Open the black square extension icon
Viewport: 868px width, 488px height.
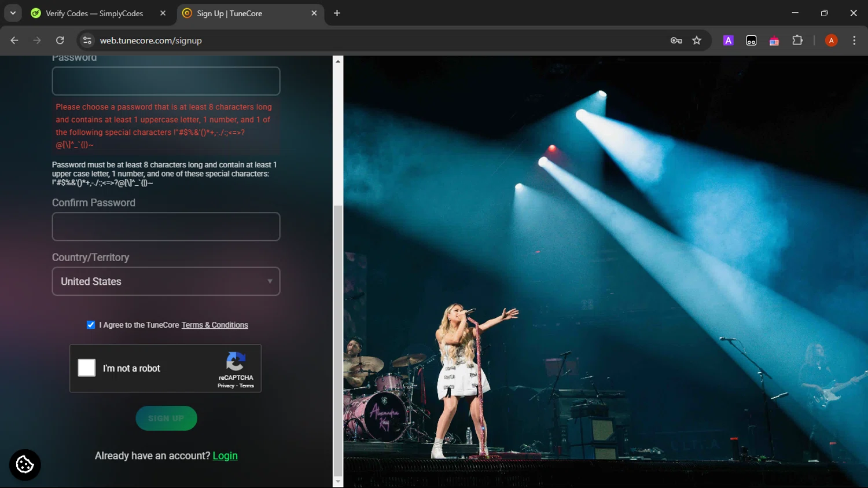coord(751,41)
